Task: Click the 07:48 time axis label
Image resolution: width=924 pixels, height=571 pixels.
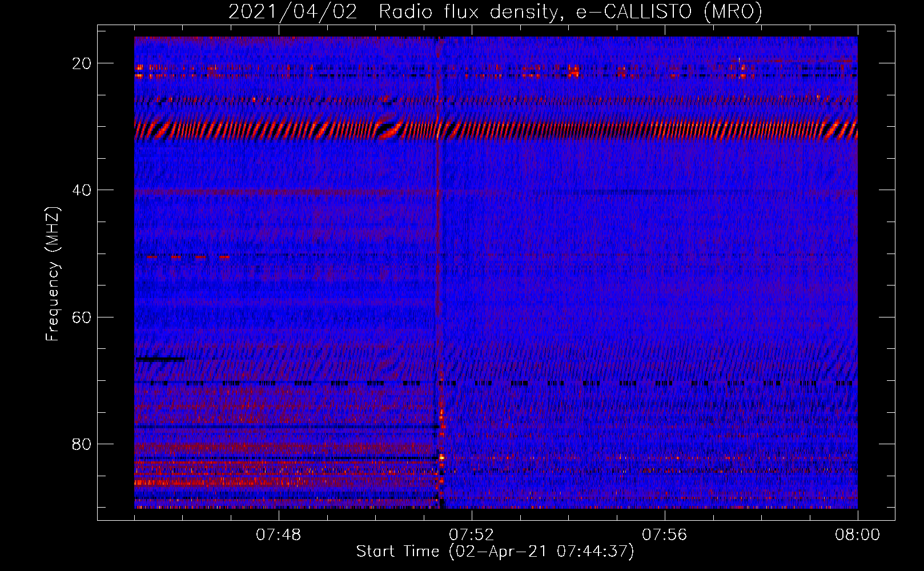Action: (x=279, y=535)
